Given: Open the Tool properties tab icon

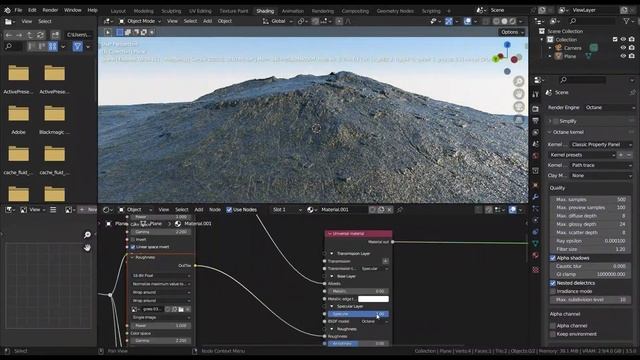Looking at the screenshot, I should click(536, 95).
